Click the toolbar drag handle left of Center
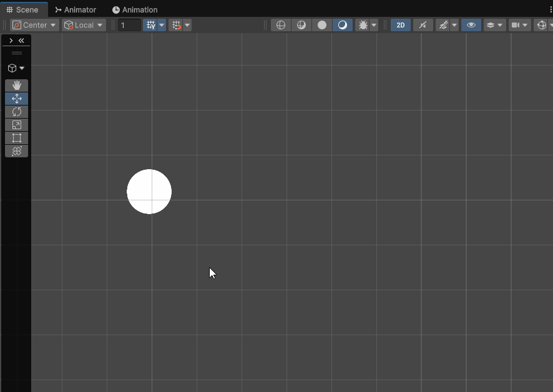 pyautogui.click(x=5, y=25)
